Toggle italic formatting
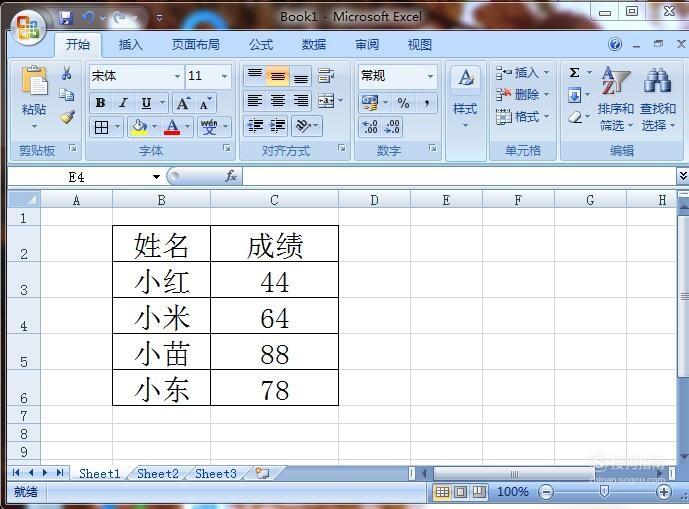Viewport: 689px width, 509px height. click(123, 103)
